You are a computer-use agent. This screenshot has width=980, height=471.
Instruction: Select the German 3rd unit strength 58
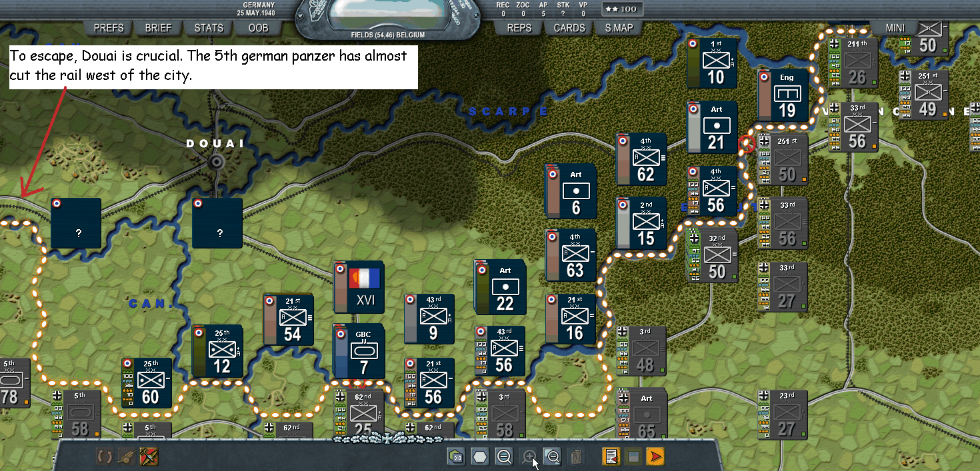[501, 415]
